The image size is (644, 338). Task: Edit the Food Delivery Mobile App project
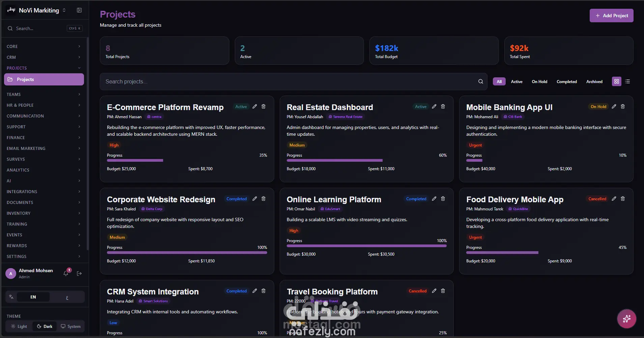[614, 199]
